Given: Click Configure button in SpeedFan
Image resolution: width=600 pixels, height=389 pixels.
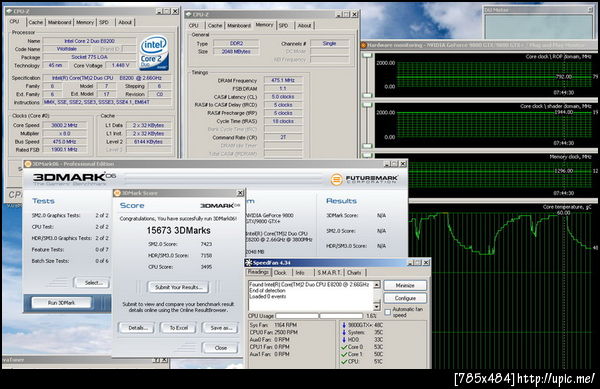Looking at the screenshot, I should click(x=405, y=298).
